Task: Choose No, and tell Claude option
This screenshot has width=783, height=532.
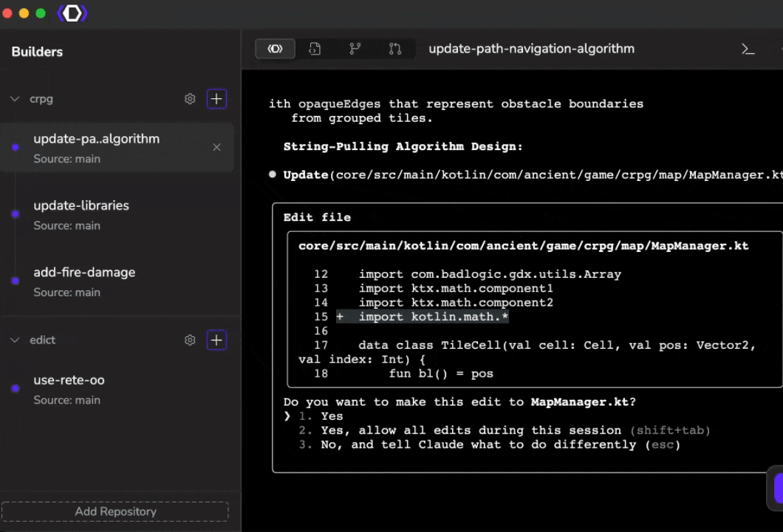Action: pos(489,445)
